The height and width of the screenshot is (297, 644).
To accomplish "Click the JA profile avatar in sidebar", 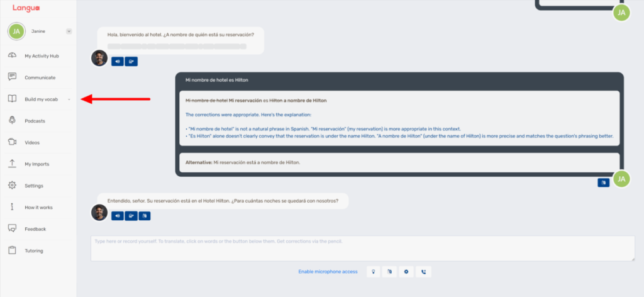I will pos(16,31).
